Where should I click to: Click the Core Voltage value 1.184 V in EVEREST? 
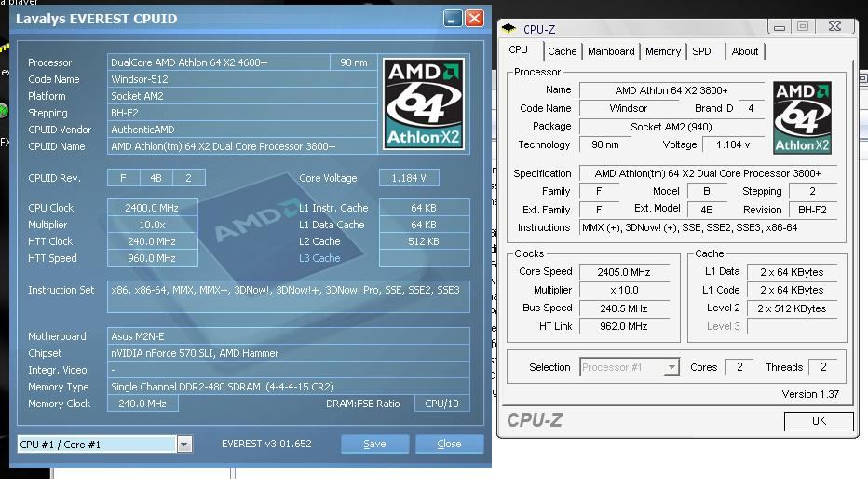click(409, 178)
